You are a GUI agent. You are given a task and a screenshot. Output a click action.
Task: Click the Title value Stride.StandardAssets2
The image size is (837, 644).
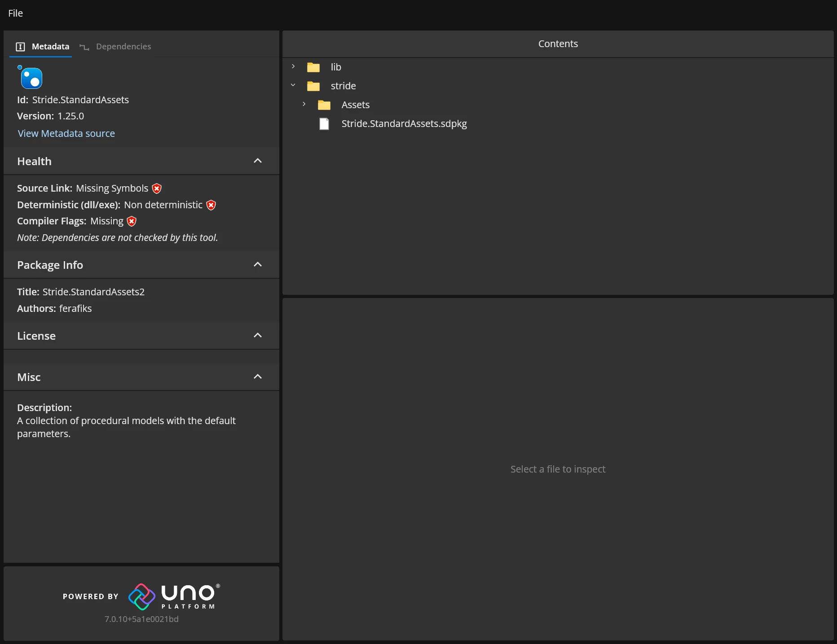click(x=93, y=292)
